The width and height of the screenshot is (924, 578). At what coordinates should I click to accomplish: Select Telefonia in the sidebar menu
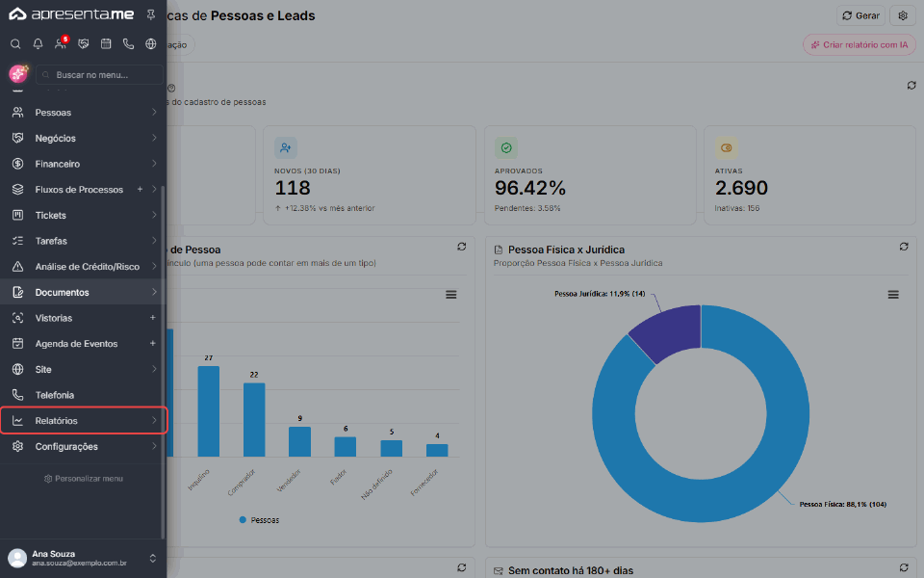pos(83,395)
